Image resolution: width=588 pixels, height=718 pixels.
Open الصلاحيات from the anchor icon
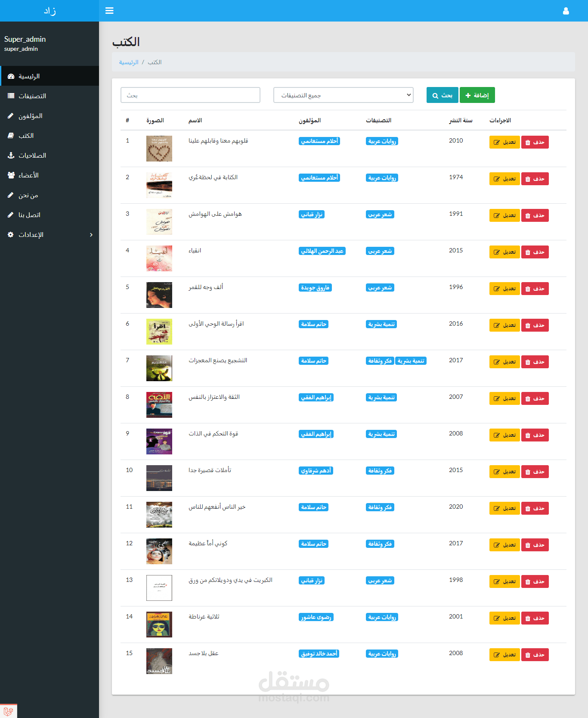click(x=11, y=155)
